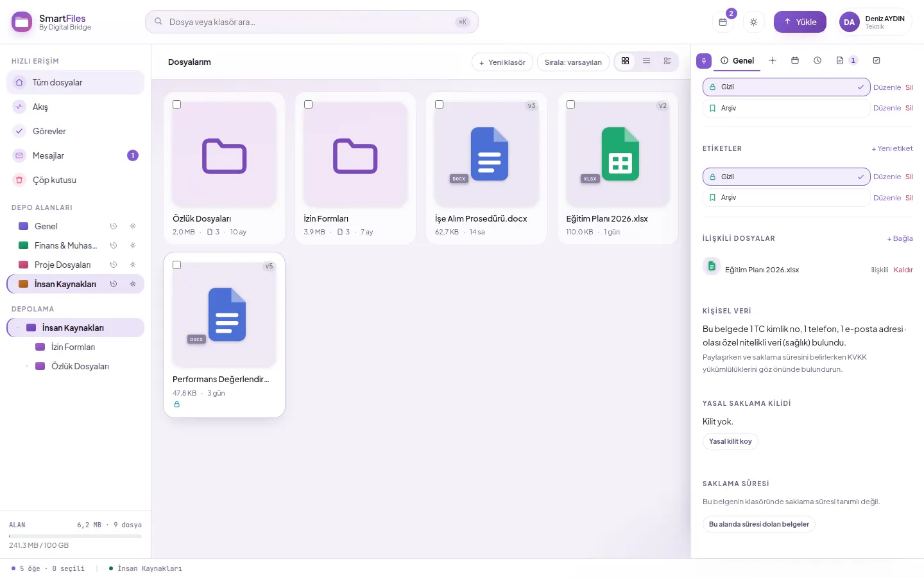Click the Yükle upload button
924x578 pixels.
pos(800,22)
